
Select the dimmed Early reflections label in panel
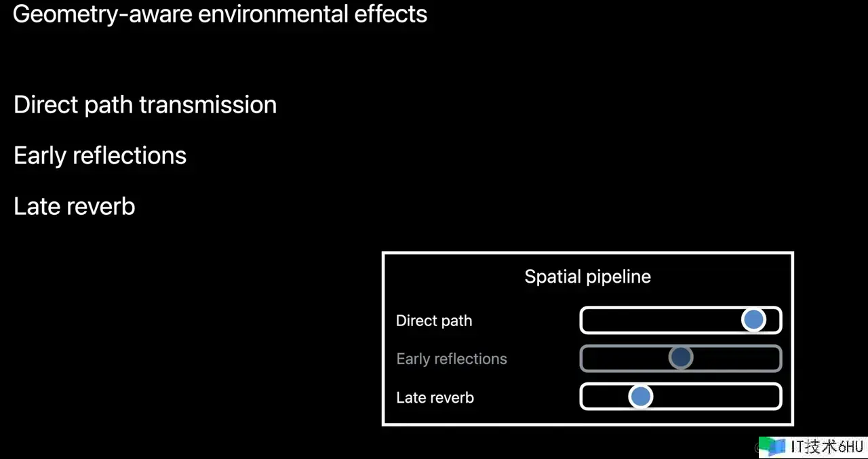pos(452,359)
